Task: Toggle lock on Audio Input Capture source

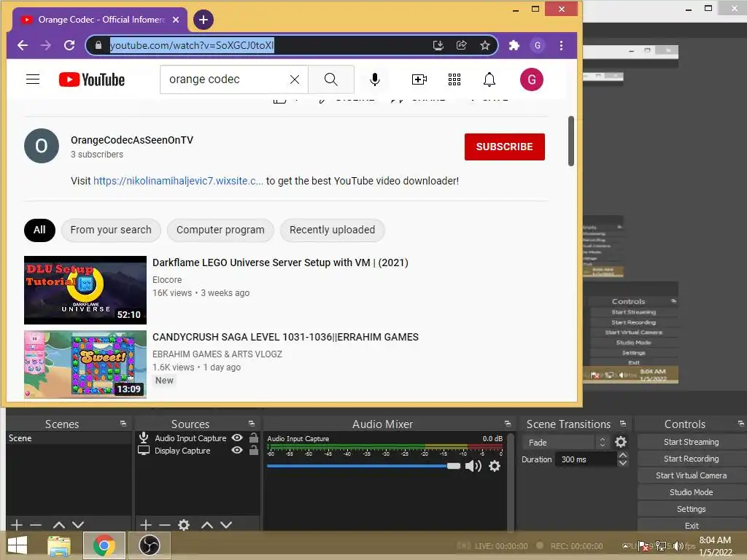Action: click(x=254, y=437)
